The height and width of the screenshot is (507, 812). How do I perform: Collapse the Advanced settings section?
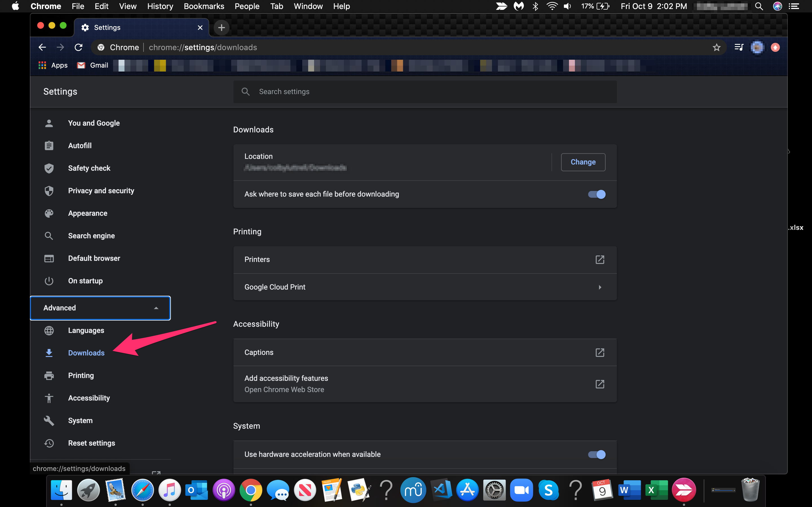click(156, 308)
